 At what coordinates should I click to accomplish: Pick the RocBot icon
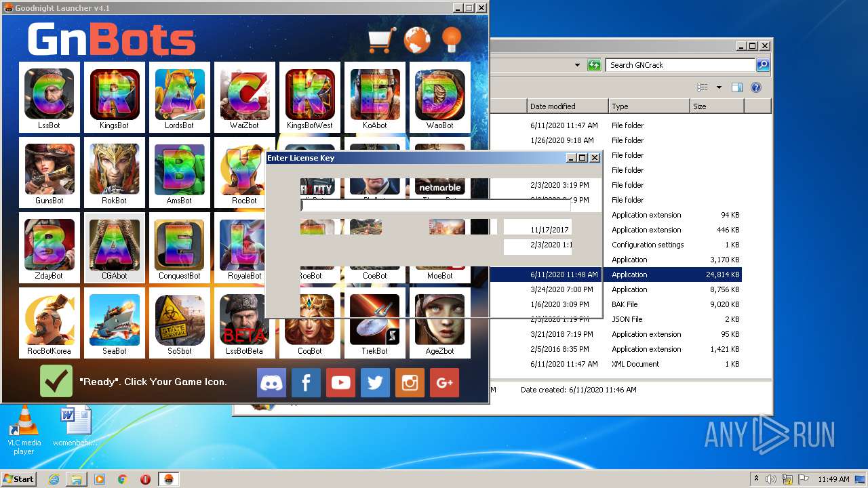[240, 172]
